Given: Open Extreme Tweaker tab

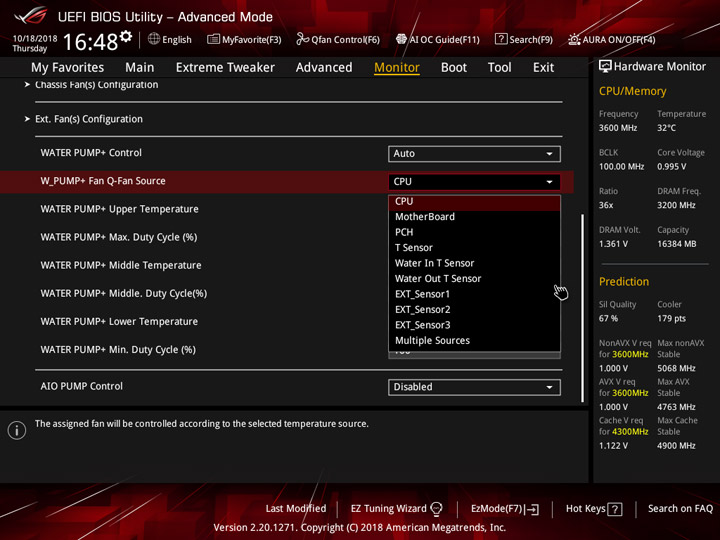Looking at the screenshot, I should pyautogui.click(x=225, y=68).
